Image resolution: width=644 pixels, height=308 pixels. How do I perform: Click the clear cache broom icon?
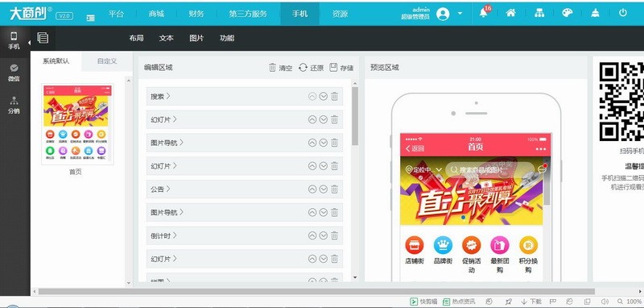(595, 13)
